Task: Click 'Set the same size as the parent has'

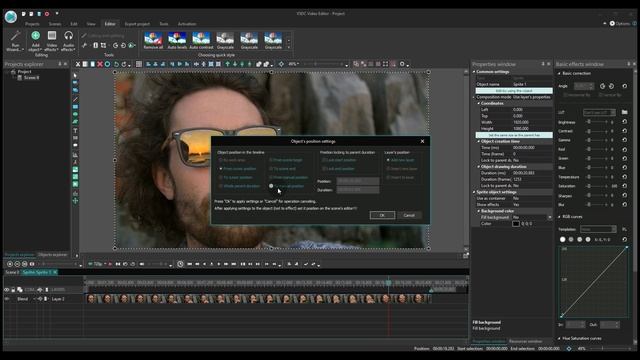Action: click(x=514, y=135)
